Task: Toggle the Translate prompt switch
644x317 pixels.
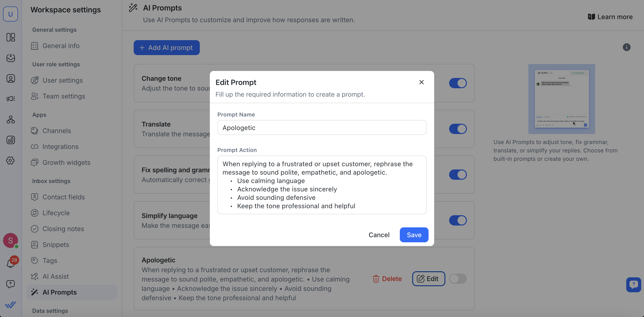Action: pos(458,129)
